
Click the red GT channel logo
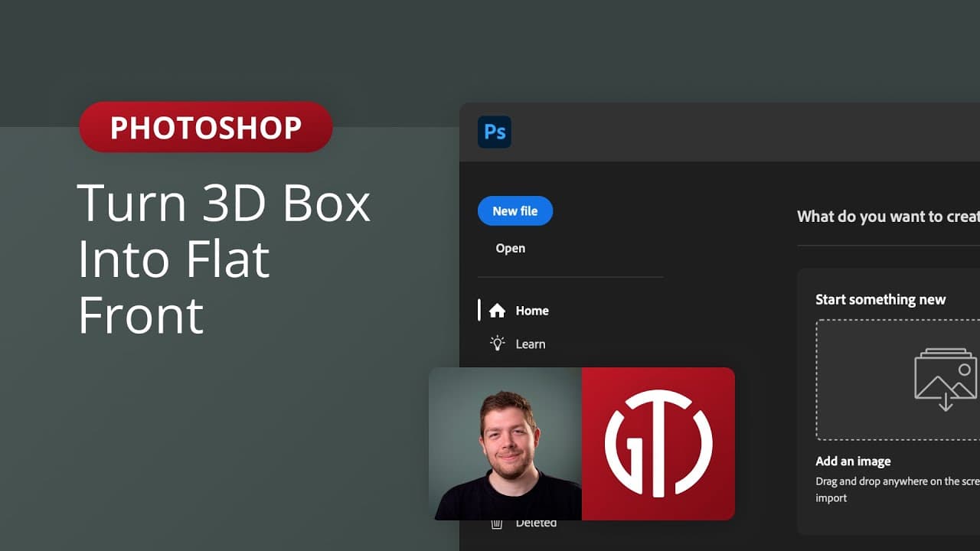(x=658, y=444)
